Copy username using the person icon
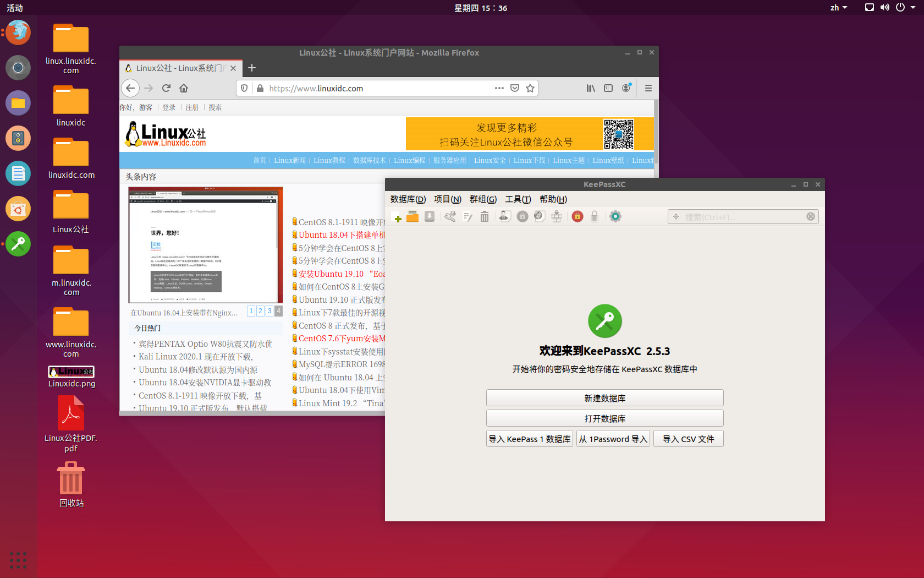This screenshot has width=924, height=578. tap(504, 216)
